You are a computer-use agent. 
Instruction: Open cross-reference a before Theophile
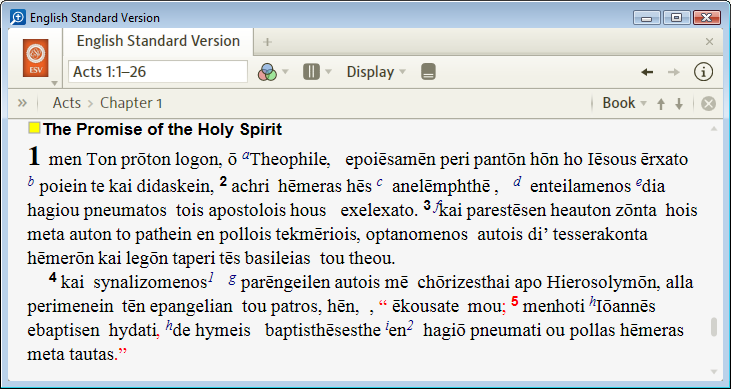246,156
